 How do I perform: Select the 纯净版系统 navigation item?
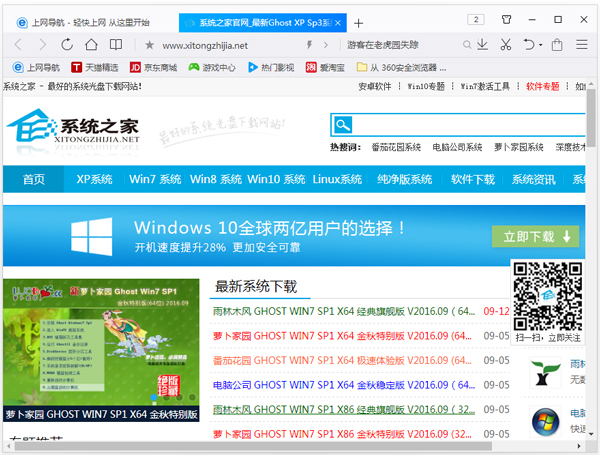pos(404,179)
